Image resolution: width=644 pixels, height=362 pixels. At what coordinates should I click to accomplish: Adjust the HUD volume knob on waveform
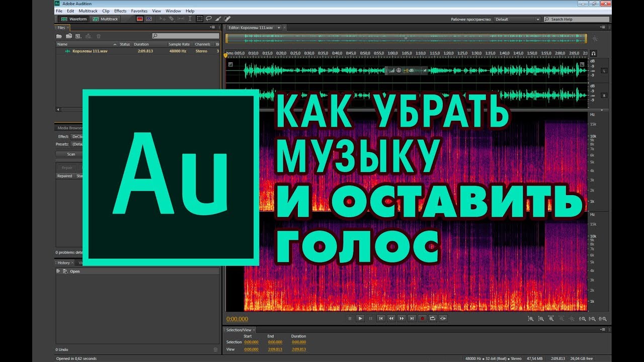[x=398, y=70]
